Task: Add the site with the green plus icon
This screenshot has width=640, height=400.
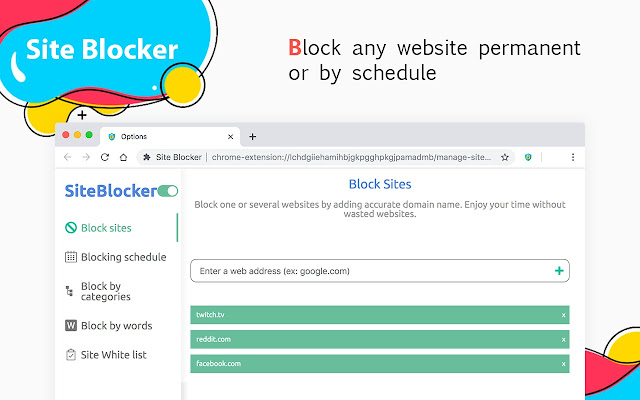Action: 559,271
